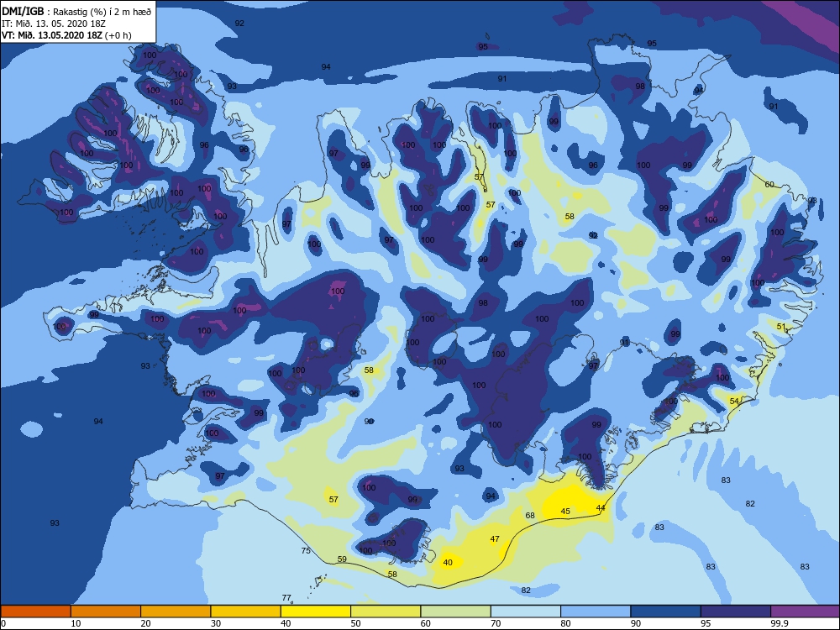Click the '20' legend tick label

pyautogui.click(x=145, y=623)
